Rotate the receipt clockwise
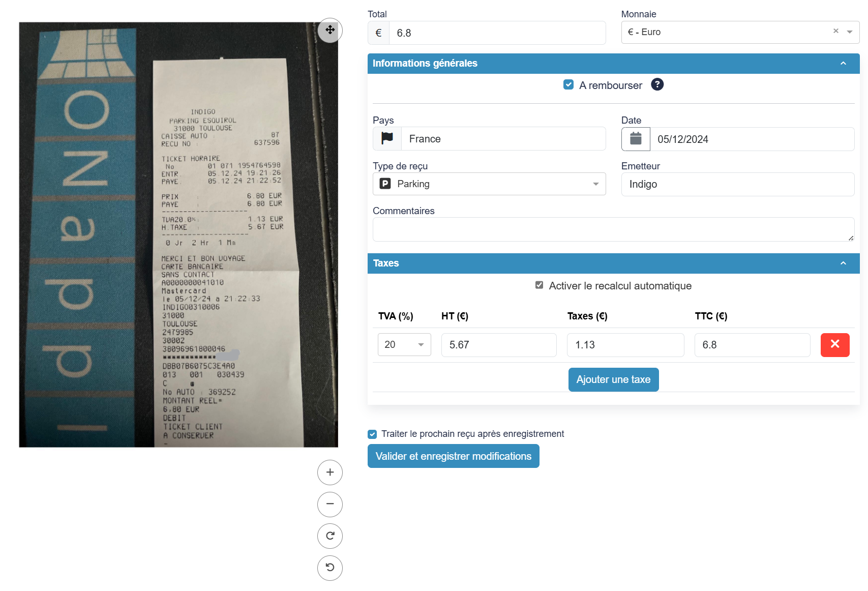The width and height of the screenshot is (868, 591). pos(330,536)
